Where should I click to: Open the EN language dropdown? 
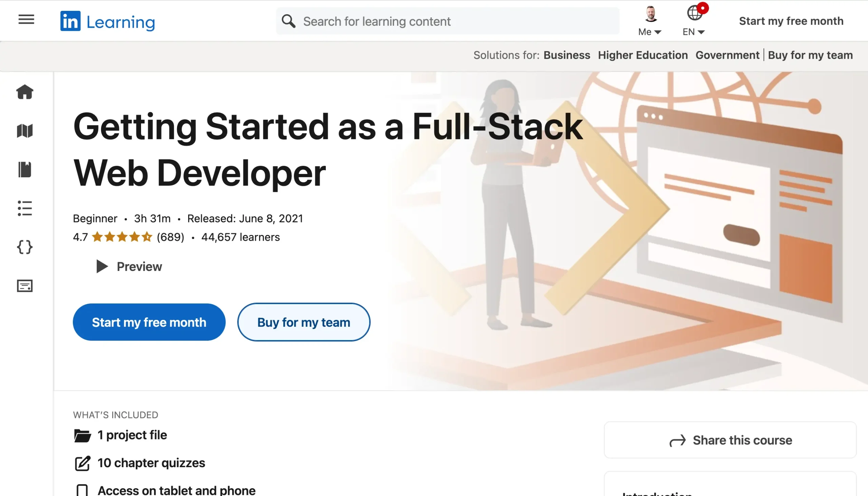pyautogui.click(x=694, y=32)
